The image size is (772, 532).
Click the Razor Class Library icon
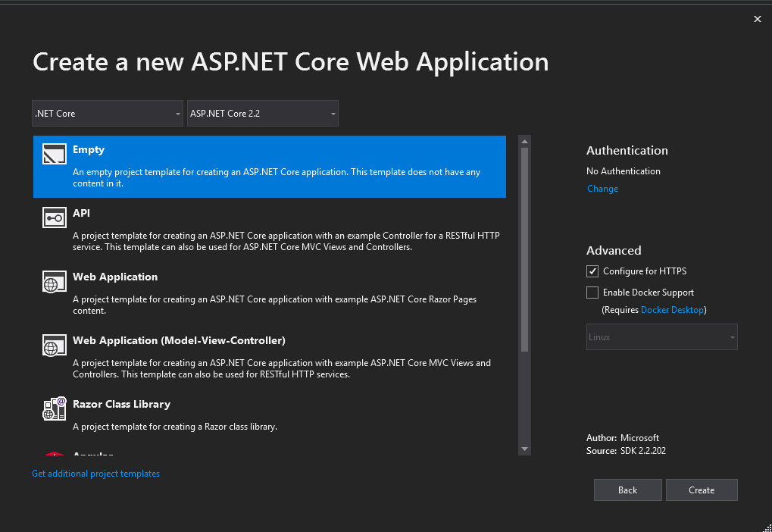[54, 408]
